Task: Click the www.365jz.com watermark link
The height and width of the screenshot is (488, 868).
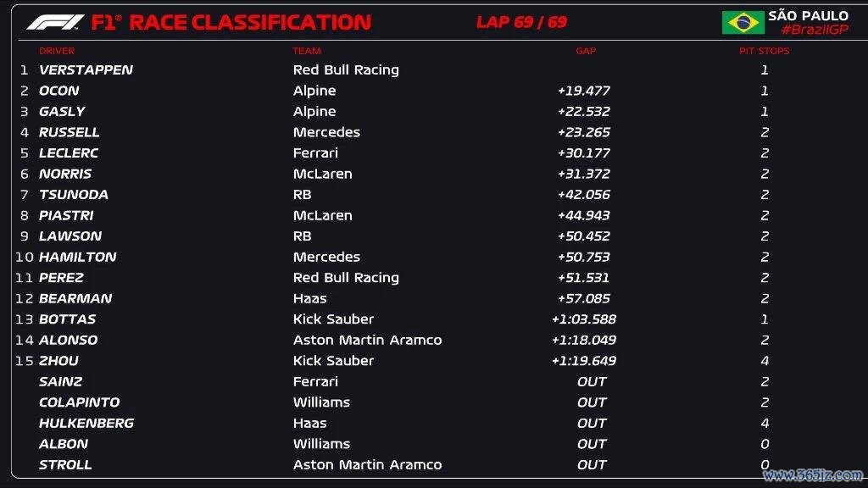Action: pyautogui.click(x=812, y=474)
